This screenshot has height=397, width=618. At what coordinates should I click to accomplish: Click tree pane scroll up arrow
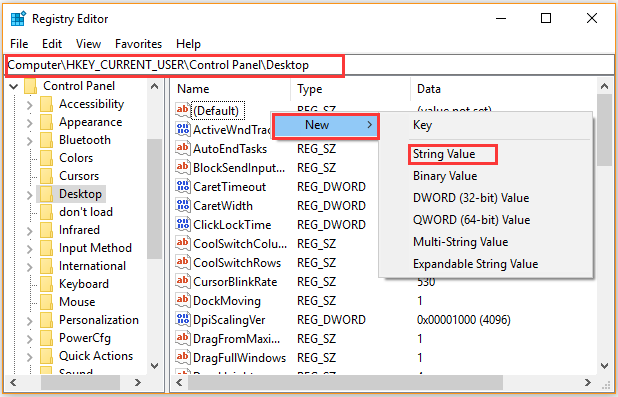point(154,86)
